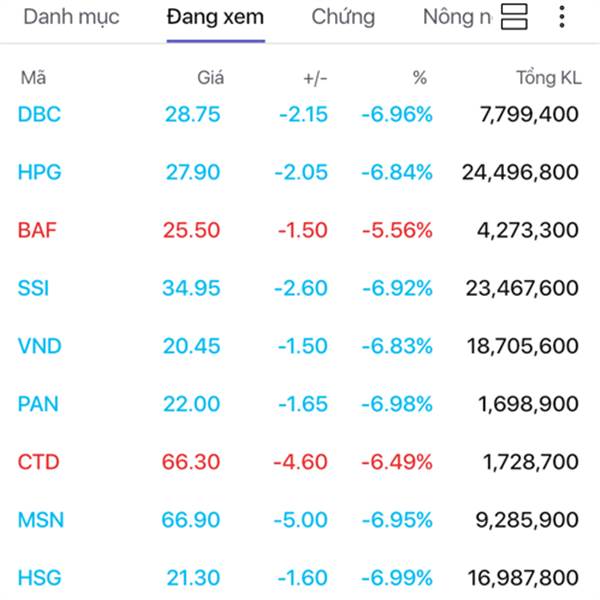Open the PAN stock row

pos(298,404)
